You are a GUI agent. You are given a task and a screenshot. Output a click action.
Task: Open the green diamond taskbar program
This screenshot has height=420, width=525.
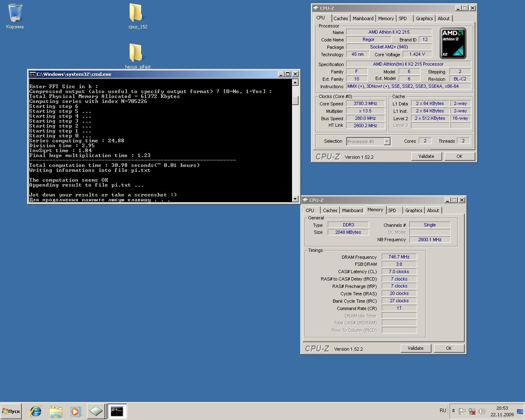(x=96, y=411)
